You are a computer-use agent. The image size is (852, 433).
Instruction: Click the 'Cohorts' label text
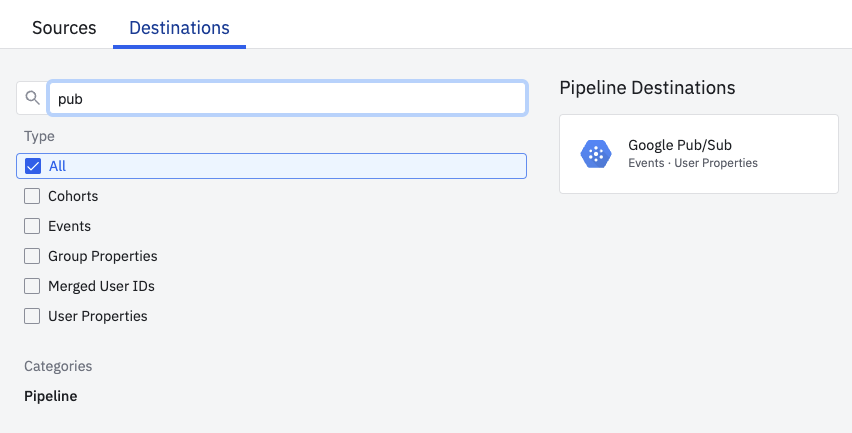pyautogui.click(x=73, y=196)
